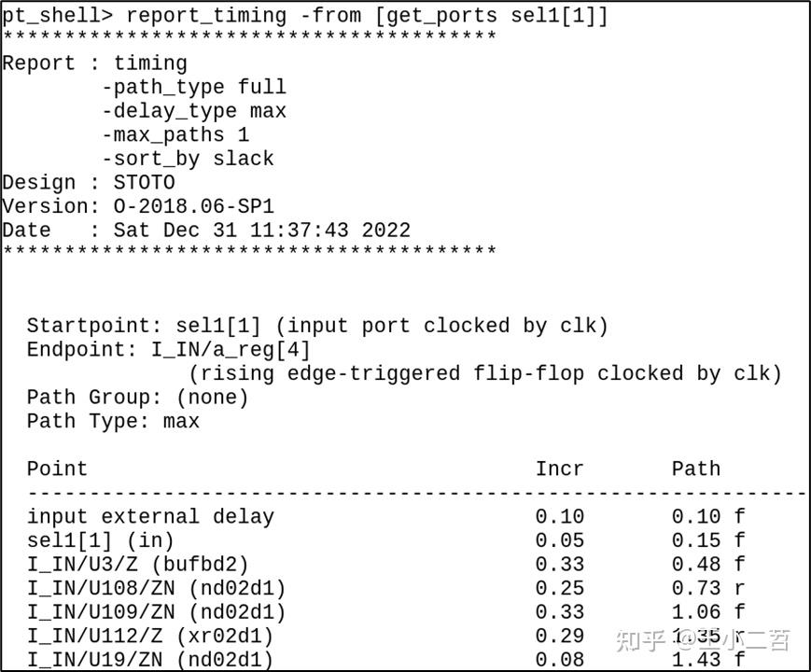811x672 pixels.
Task: Click the Date line showing Dec 31
Action: 205,230
